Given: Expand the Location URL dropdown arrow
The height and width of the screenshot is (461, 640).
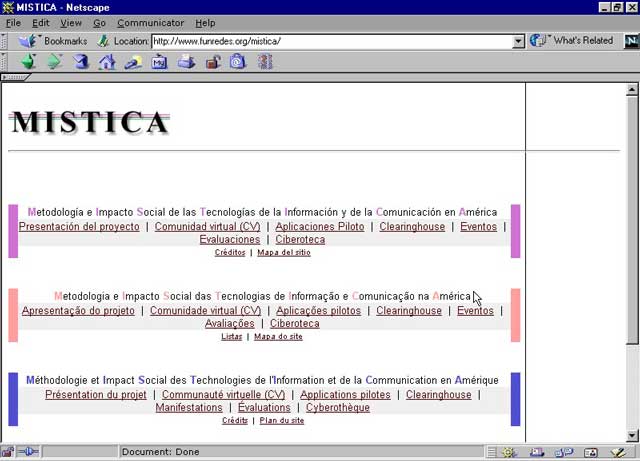Looking at the screenshot, I should point(518,41).
